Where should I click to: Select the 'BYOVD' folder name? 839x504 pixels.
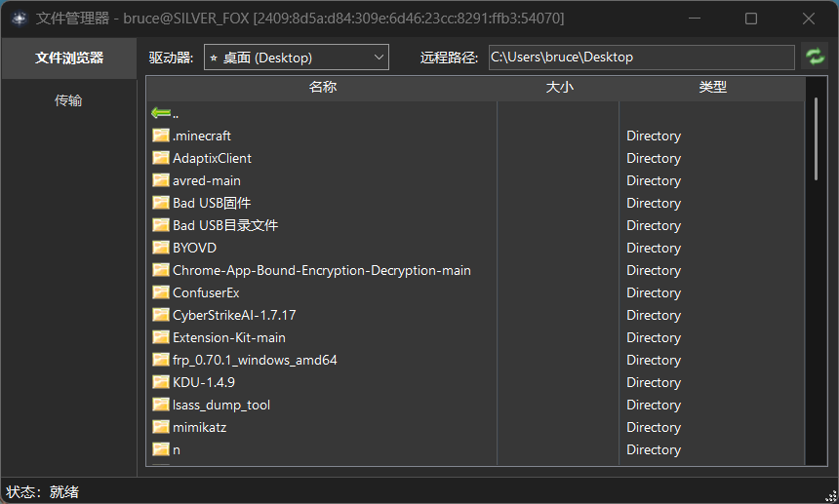195,248
